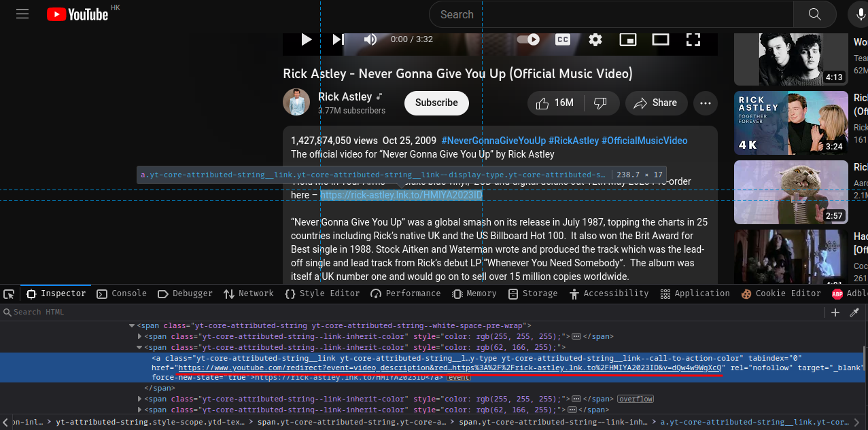Click the magnifier search submit button
This screenshot has height=430, width=868.
pyautogui.click(x=815, y=14)
